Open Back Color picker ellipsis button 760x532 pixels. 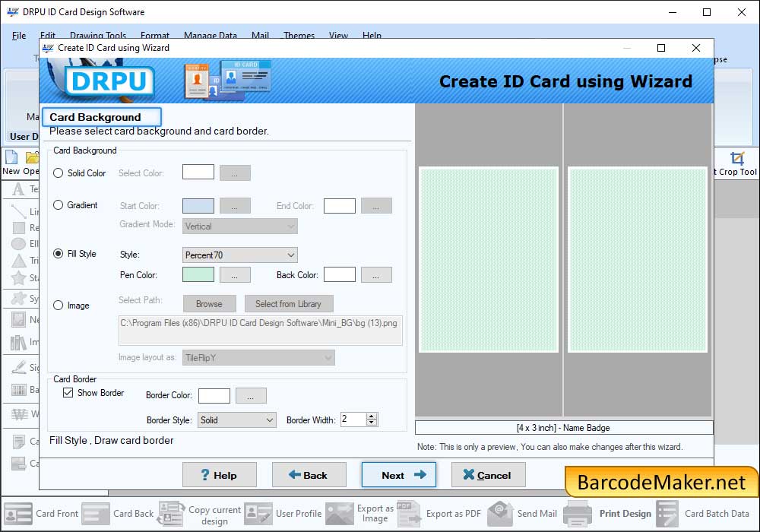coord(377,274)
